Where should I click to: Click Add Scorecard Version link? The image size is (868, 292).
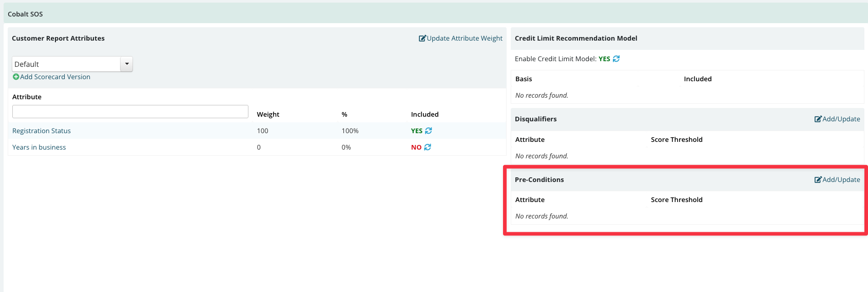[x=55, y=77]
